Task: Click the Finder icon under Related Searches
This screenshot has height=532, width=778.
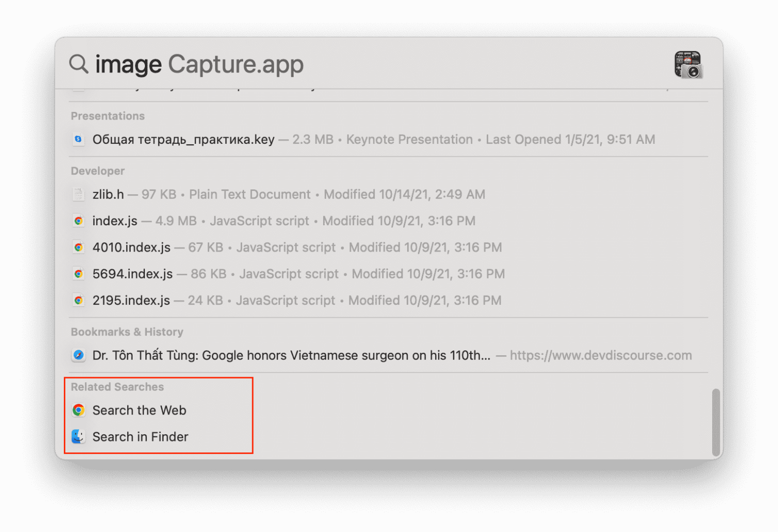Action: pyautogui.click(x=79, y=437)
